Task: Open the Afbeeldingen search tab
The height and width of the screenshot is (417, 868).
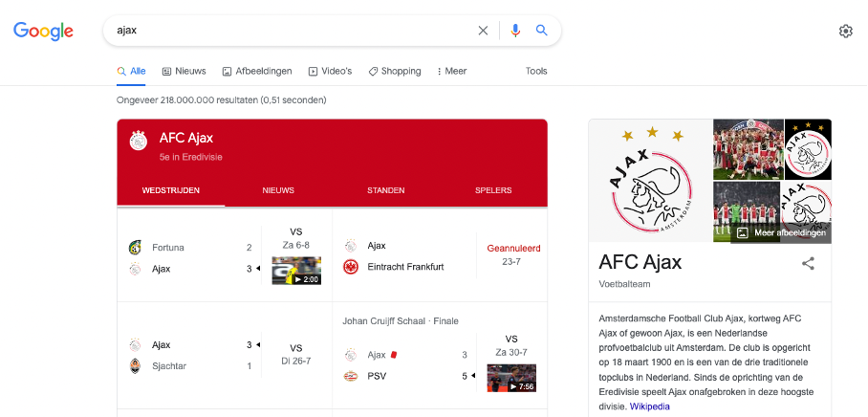Action: click(257, 71)
